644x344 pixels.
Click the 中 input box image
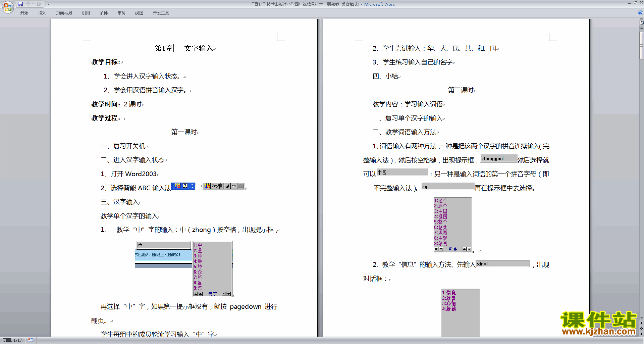pyautogui.click(x=164, y=245)
